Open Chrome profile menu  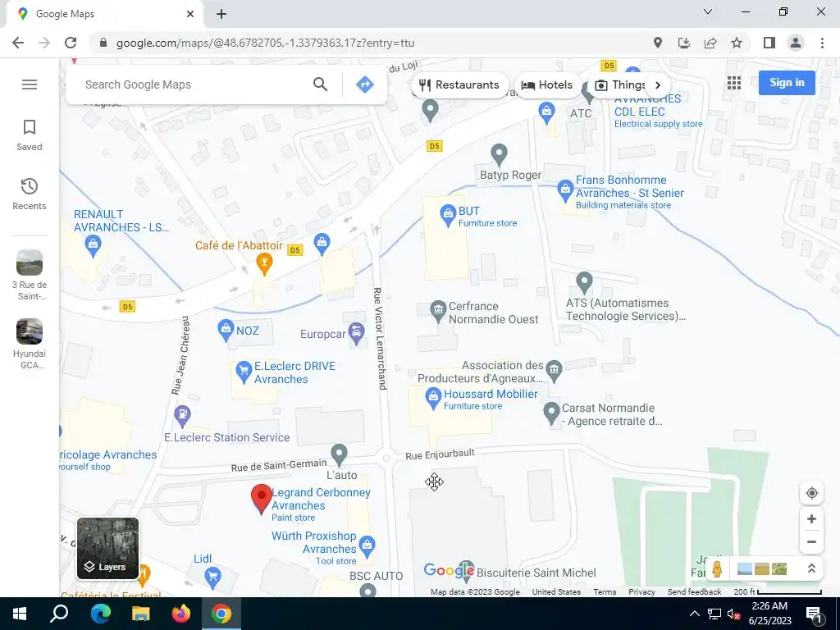[x=796, y=43]
